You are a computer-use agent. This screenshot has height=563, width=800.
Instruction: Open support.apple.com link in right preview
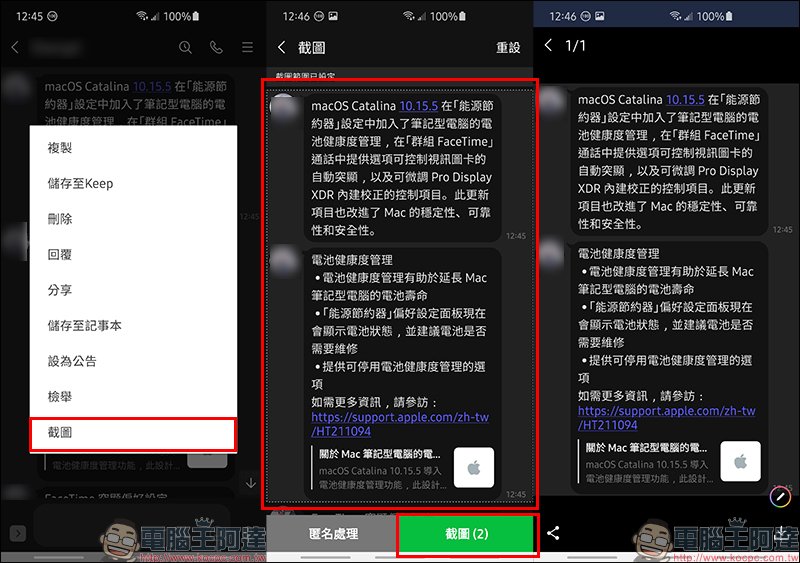click(x=666, y=418)
